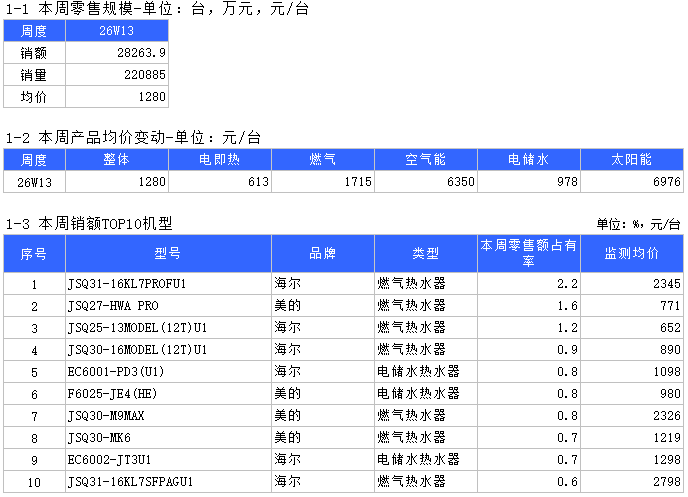Click the 电储水 column header
This screenshot has height=497, width=688.
[x=529, y=159]
